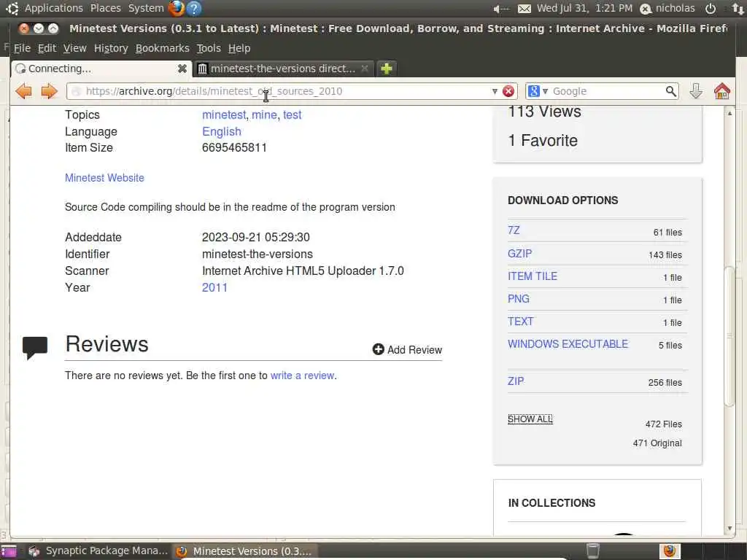The height and width of the screenshot is (560, 747).
Task: Open the volume control in top panel
Action: click(x=500, y=9)
